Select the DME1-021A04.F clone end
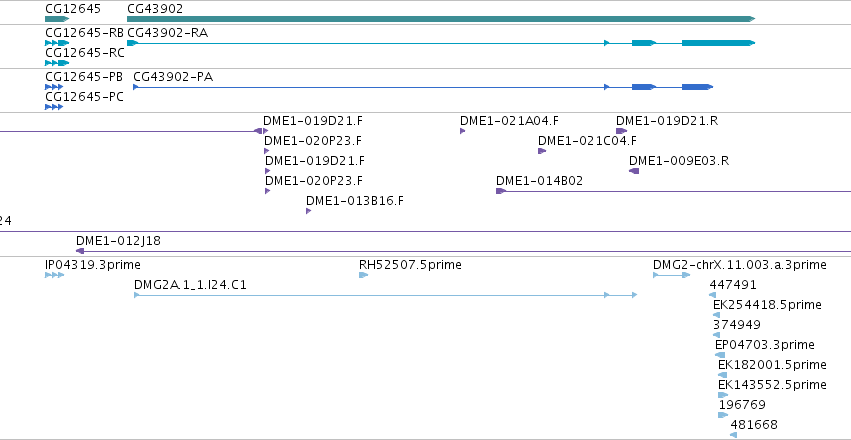 462,131
